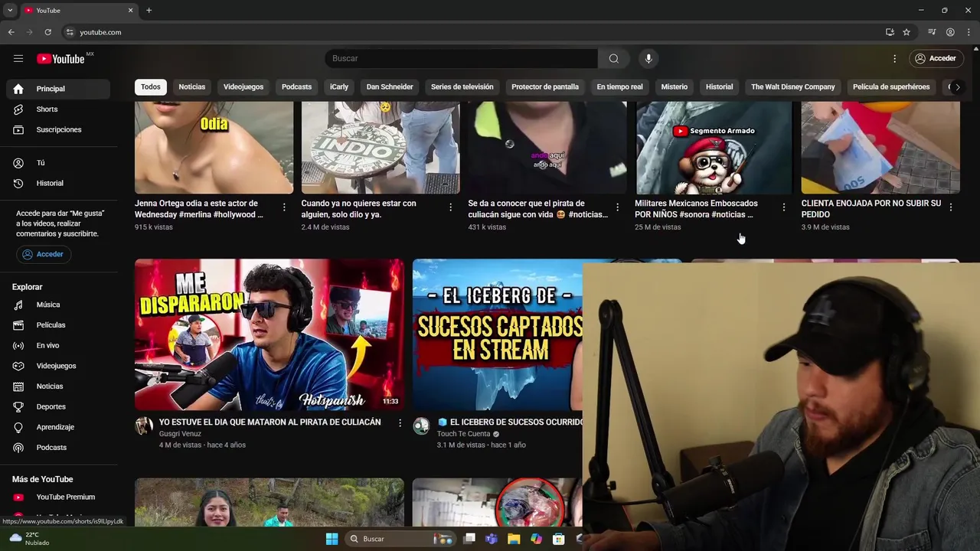Screen dimensions: 980x551
Task: Start voice search with the microphone
Action: click(648, 58)
